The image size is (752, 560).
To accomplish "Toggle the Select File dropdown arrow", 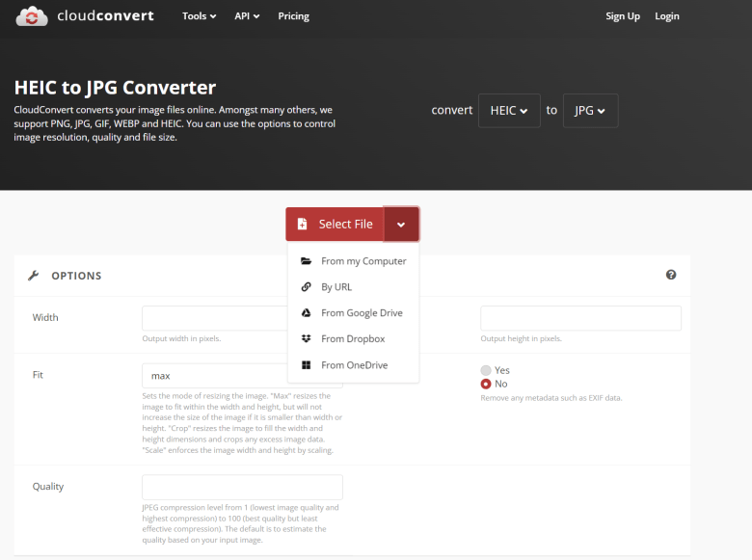I will click(x=401, y=225).
